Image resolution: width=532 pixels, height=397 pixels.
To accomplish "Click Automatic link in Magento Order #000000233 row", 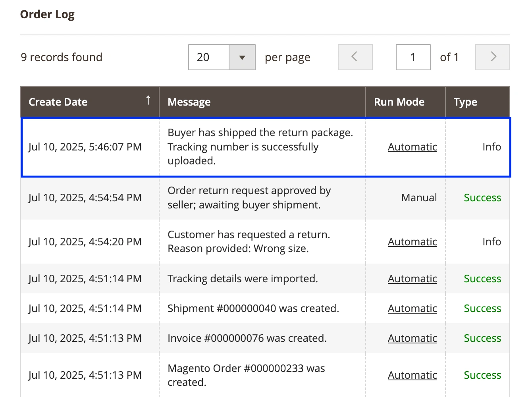I will click(x=412, y=375).
